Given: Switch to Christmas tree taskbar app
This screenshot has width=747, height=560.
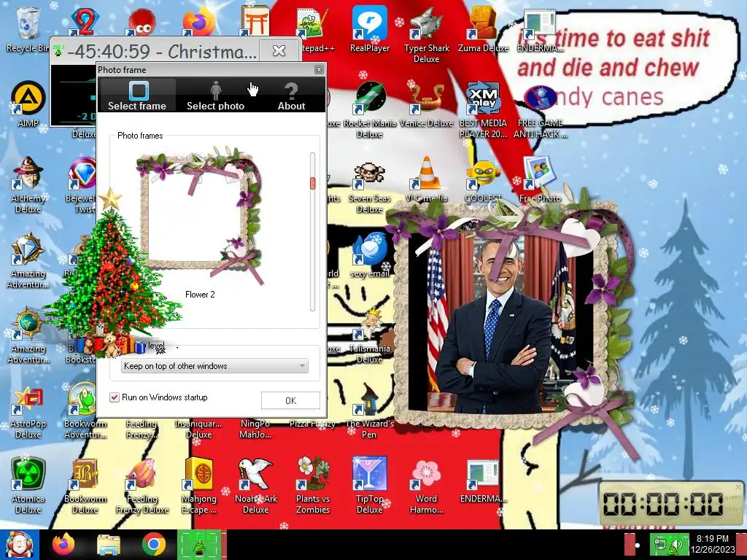Looking at the screenshot, I should pyautogui.click(x=199, y=545).
